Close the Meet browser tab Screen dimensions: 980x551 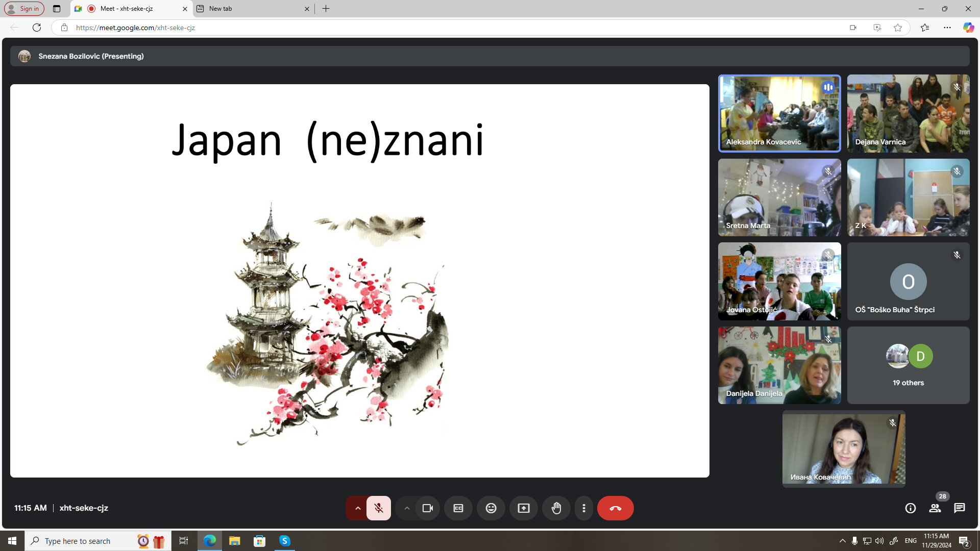(185, 9)
